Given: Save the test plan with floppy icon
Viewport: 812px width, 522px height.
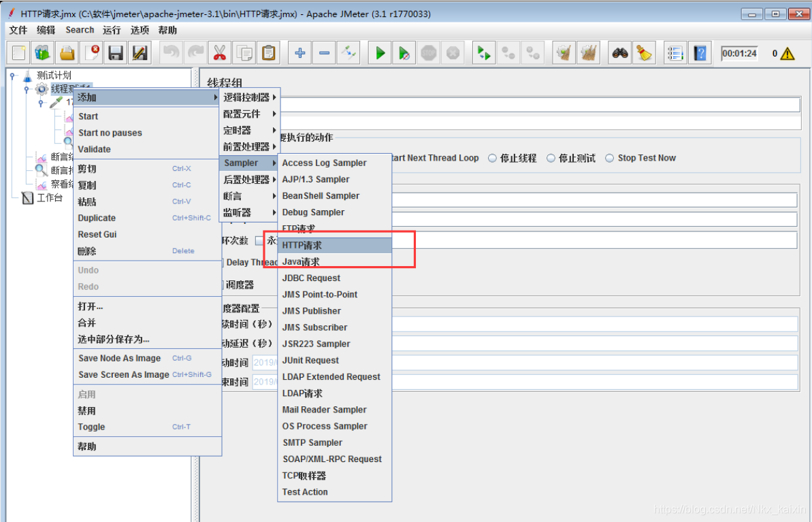Looking at the screenshot, I should (x=116, y=53).
